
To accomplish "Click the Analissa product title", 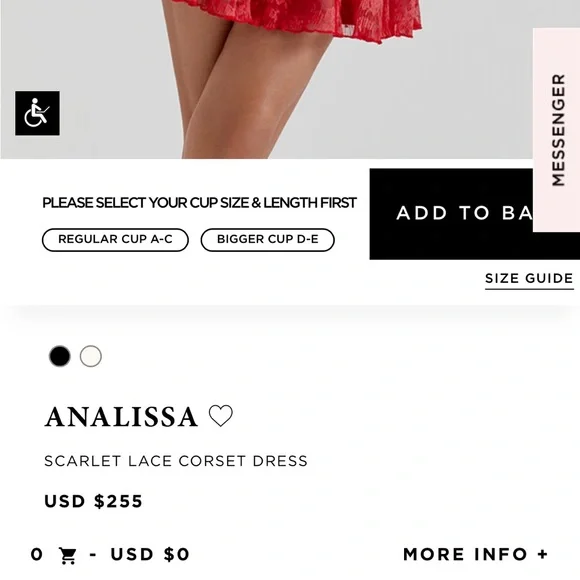I will pos(121,417).
